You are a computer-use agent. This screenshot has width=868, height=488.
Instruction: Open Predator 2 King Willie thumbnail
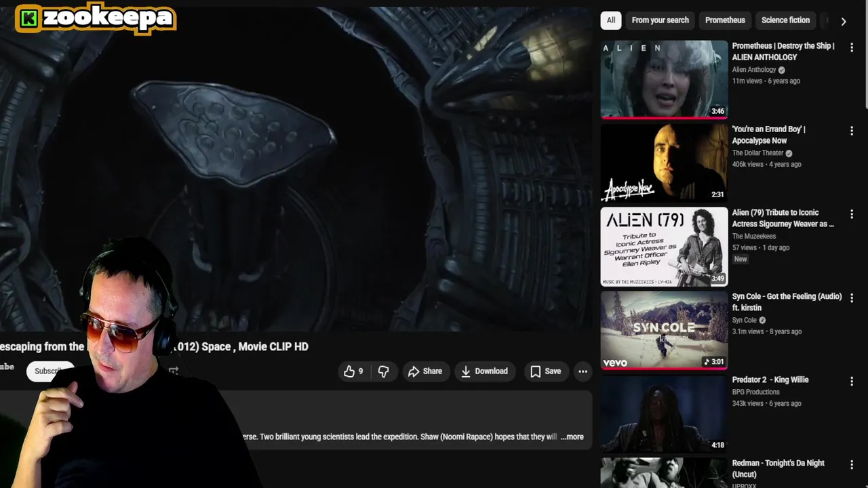664,413
